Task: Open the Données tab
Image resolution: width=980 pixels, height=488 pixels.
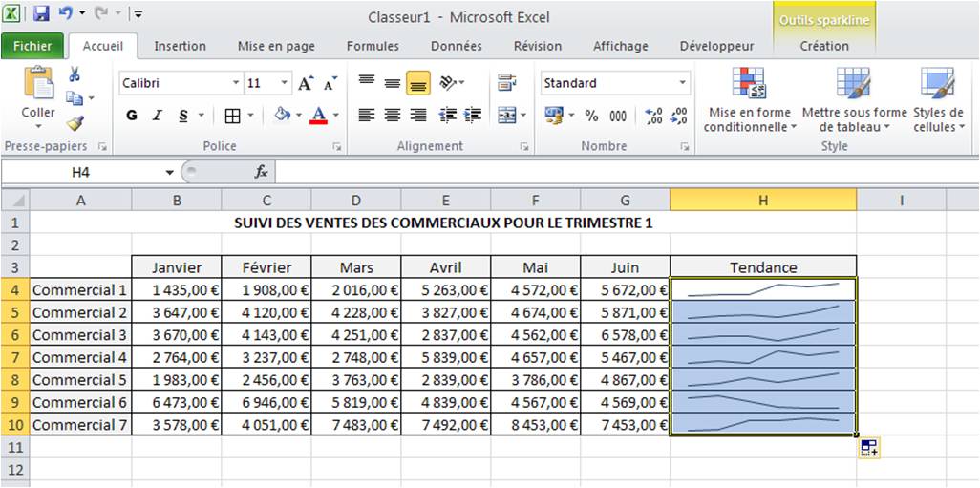Action: pos(457,46)
